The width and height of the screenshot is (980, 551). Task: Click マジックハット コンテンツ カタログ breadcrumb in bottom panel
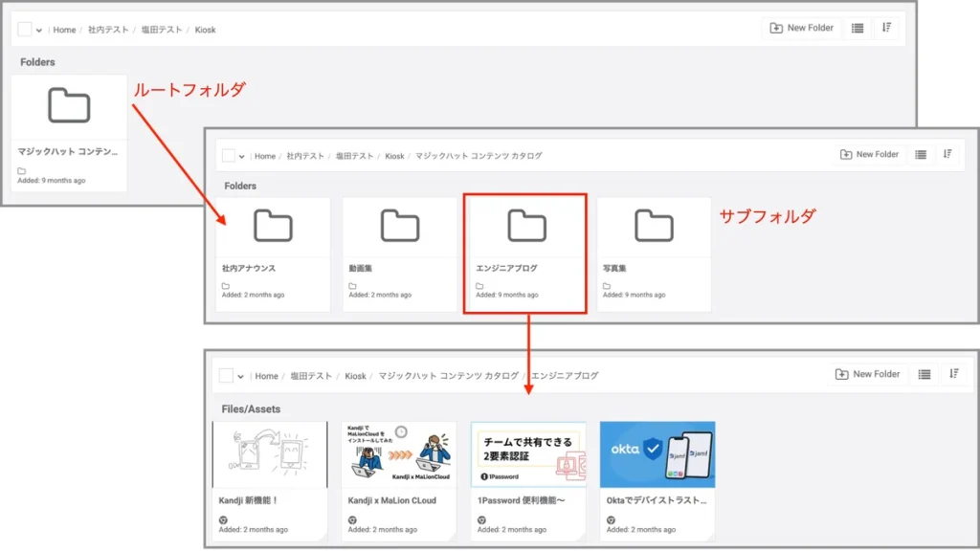[448, 376]
